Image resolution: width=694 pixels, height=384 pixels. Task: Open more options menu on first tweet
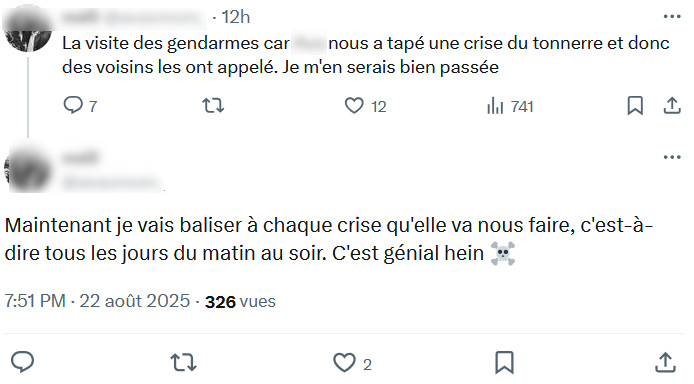tap(672, 17)
